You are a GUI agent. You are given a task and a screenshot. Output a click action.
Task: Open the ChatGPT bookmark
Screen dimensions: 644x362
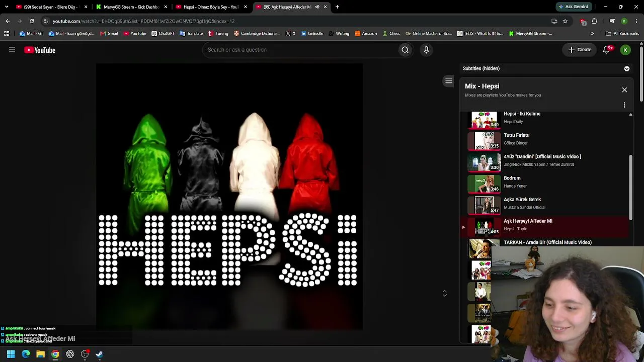point(163,34)
